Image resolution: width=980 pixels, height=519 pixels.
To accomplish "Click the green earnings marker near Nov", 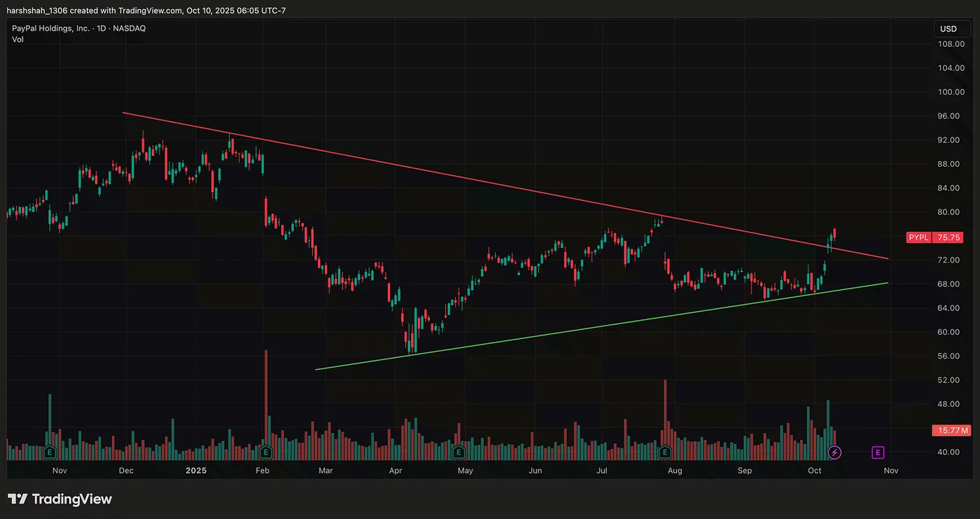I will click(x=50, y=452).
